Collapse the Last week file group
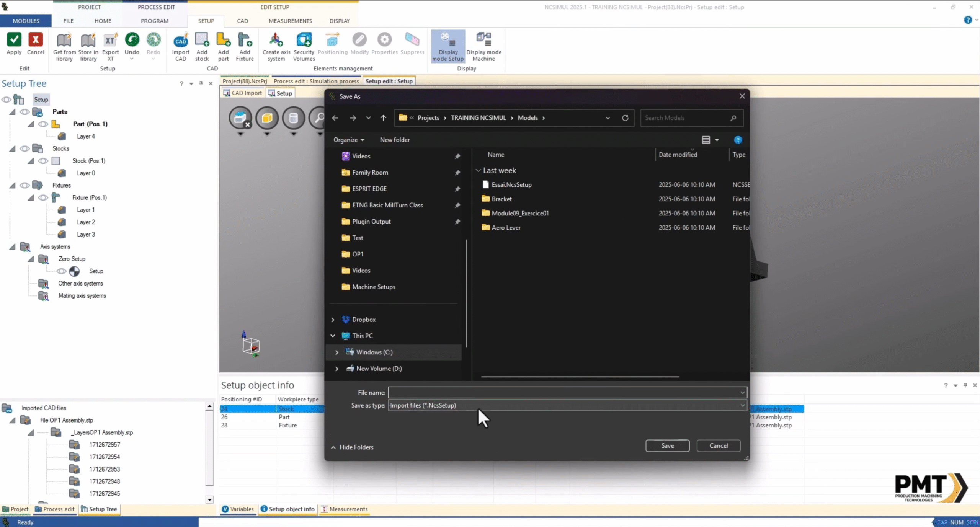Screen dimensions: 980x527 [x=478, y=170]
